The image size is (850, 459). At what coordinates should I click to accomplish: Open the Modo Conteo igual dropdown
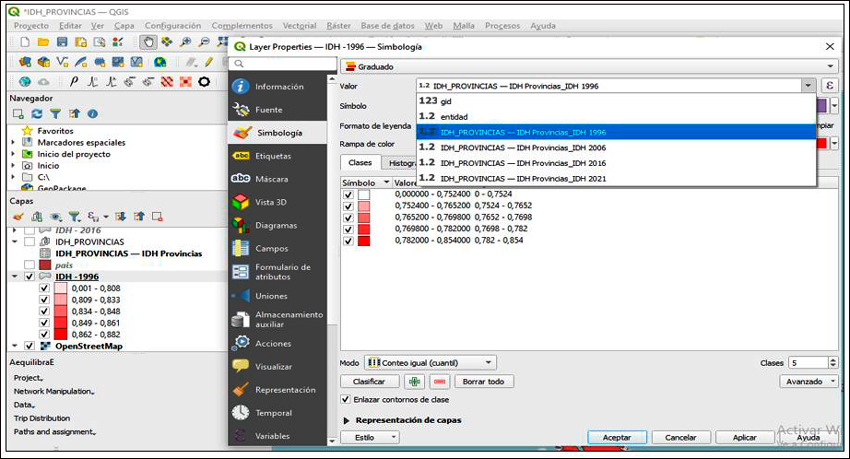[x=430, y=363]
